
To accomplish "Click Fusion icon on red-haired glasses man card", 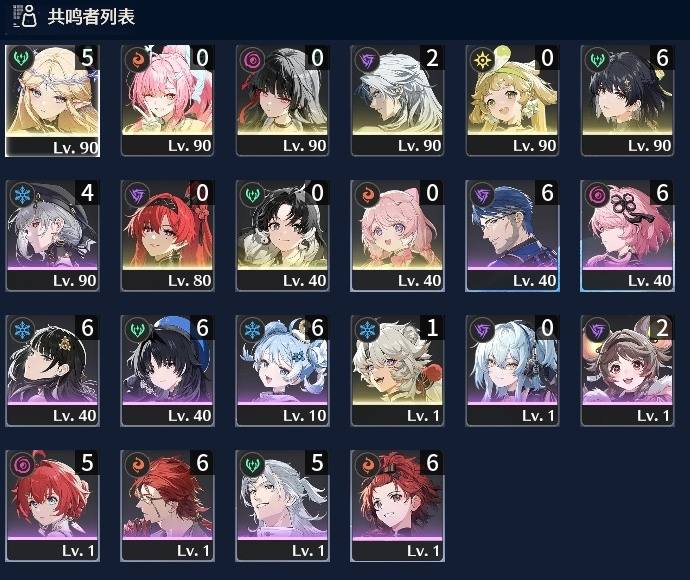I will (x=136, y=463).
